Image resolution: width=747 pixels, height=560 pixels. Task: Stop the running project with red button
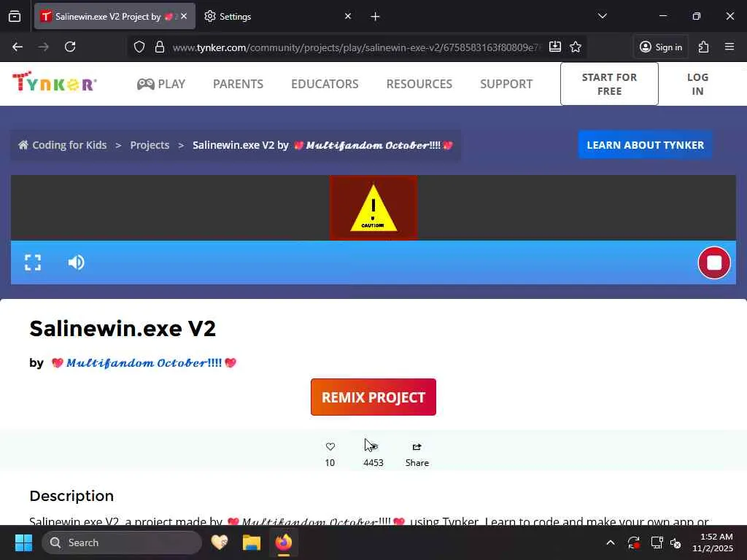[714, 262]
